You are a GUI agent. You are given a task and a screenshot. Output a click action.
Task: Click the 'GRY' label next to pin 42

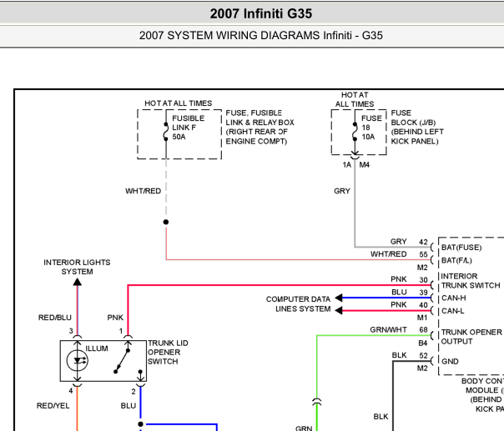399,242
